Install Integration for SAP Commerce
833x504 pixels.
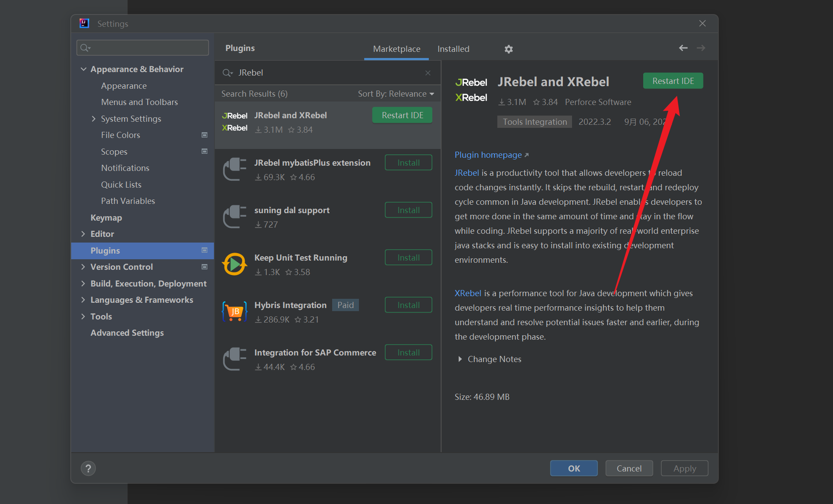click(408, 352)
